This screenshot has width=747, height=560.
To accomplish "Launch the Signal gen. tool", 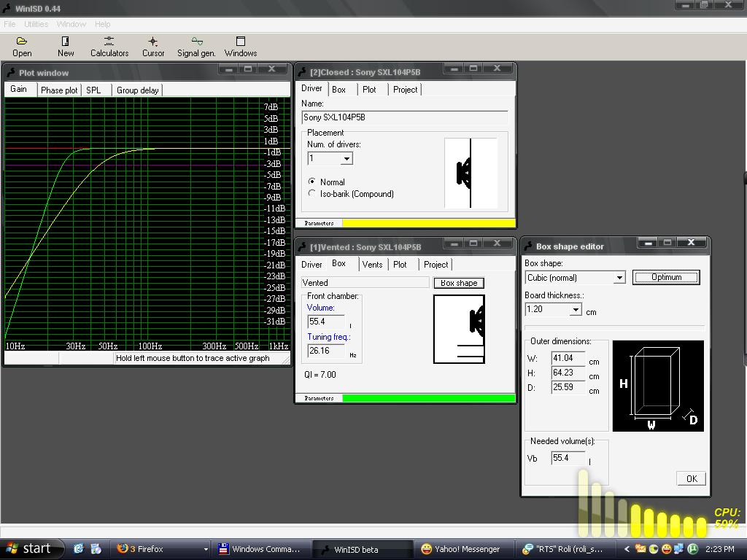I will [197, 47].
